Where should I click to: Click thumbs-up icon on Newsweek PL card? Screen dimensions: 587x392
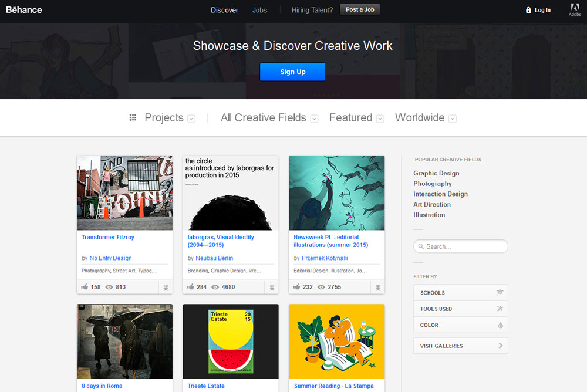[296, 287]
